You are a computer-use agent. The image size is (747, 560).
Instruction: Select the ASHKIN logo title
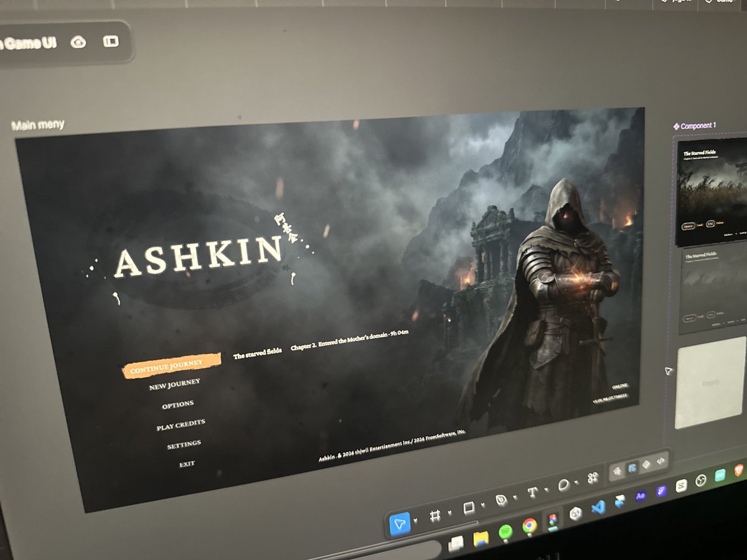(x=198, y=256)
